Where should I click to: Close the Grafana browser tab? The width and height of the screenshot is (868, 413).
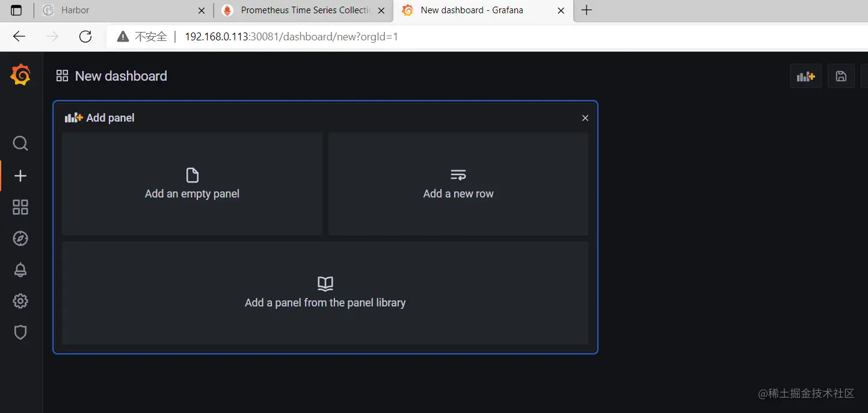[561, 10]
